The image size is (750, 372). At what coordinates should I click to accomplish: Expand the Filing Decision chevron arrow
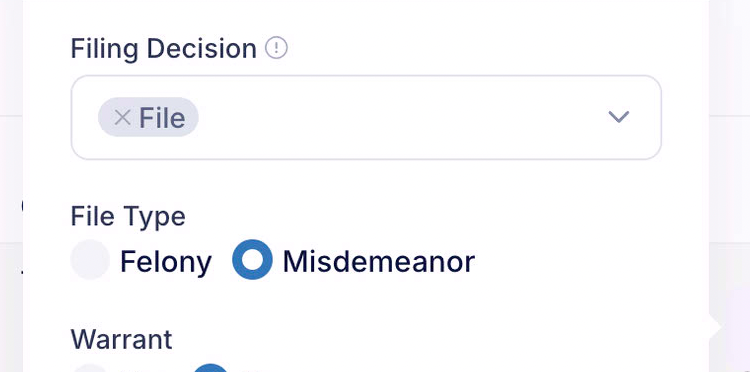point(618,117)
